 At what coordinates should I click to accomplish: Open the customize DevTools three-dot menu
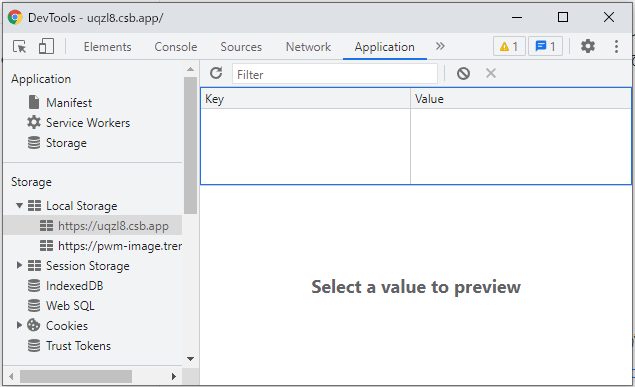(x=616, y=46)
